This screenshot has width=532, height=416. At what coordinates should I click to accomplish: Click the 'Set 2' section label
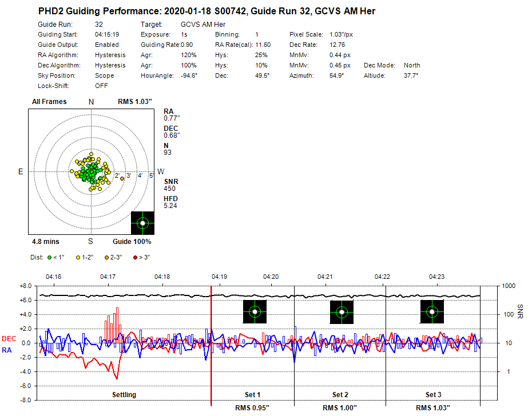(340, 395)
